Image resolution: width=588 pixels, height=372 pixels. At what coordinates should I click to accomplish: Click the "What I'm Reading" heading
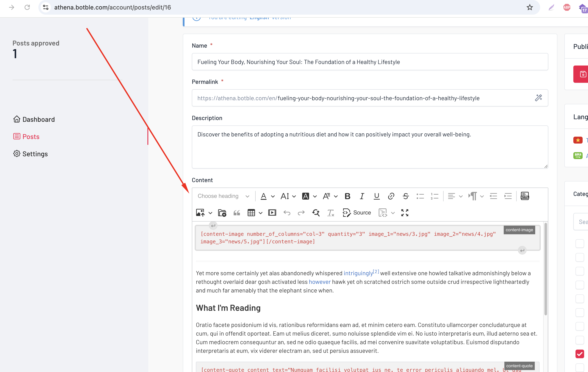228,308
